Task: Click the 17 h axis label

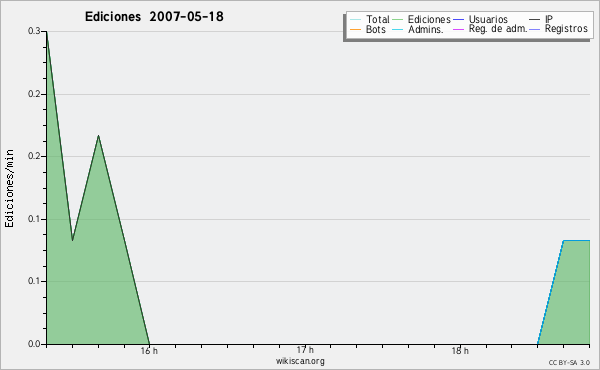Action: pos(305,350)
